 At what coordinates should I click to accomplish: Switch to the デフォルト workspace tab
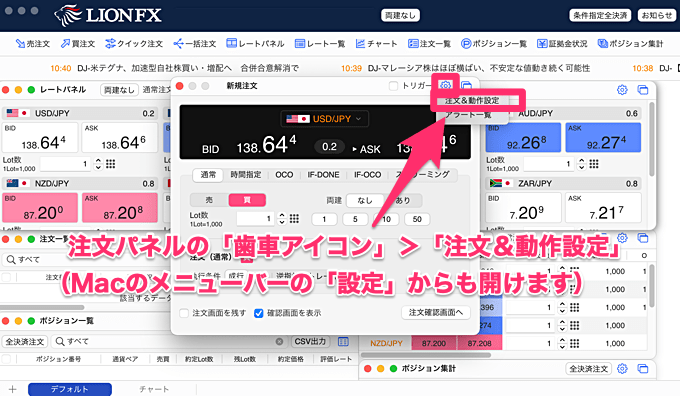69,389
